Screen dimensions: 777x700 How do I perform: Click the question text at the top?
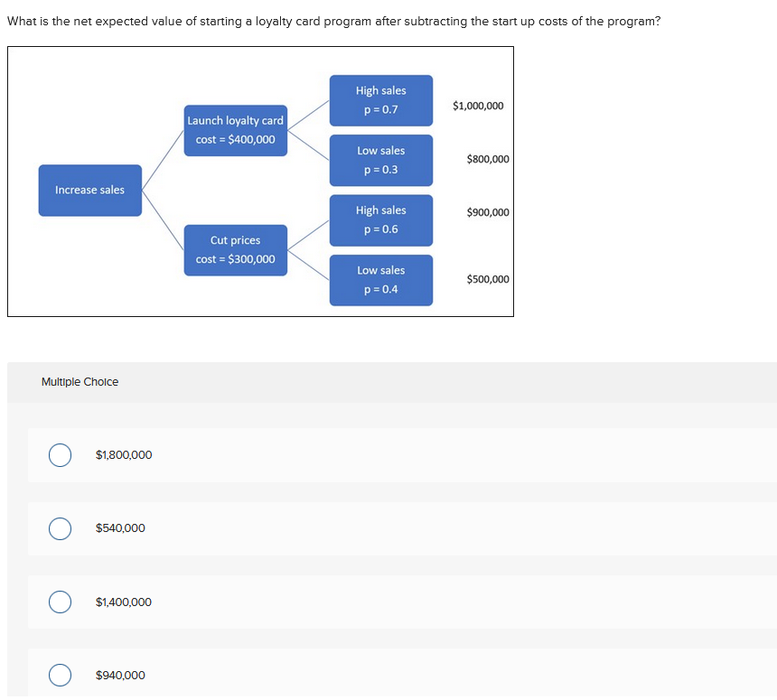pos(333,20)
